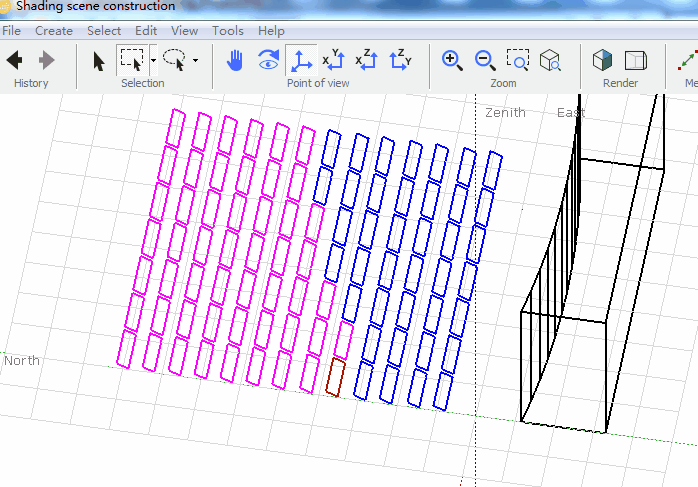The image size is (698, 487).
Task: Select the measure tool icon
Action: (x=687, y=61)
